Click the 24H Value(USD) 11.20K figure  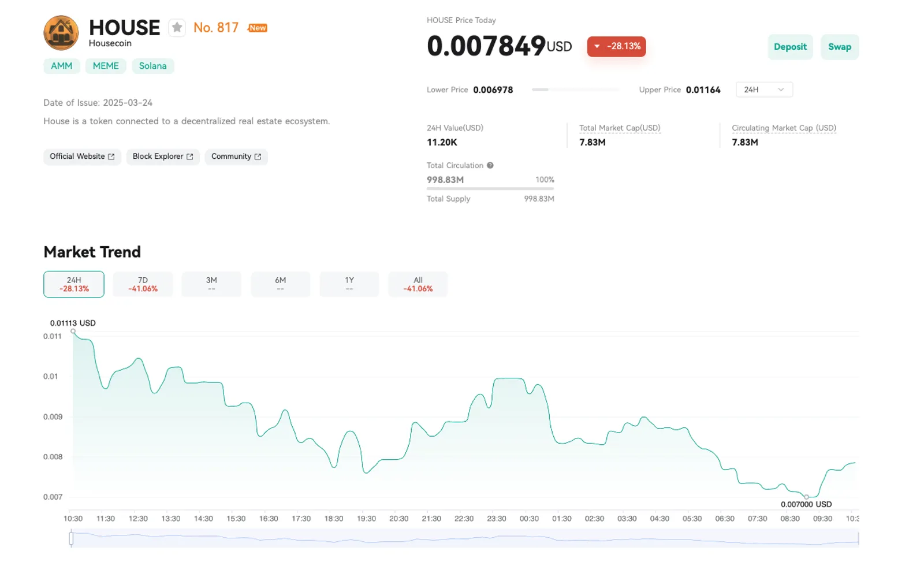442,142
